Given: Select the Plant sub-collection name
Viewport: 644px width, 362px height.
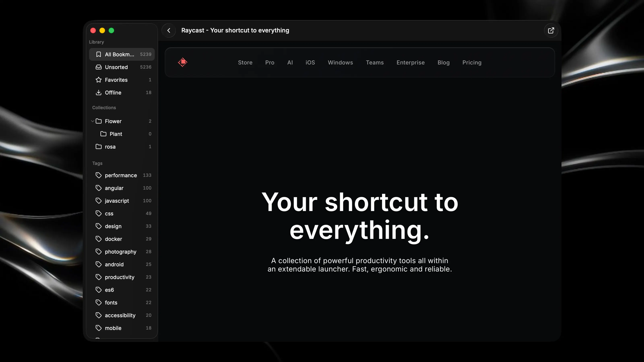Looking at the screenshot, I should click(116, 134).
